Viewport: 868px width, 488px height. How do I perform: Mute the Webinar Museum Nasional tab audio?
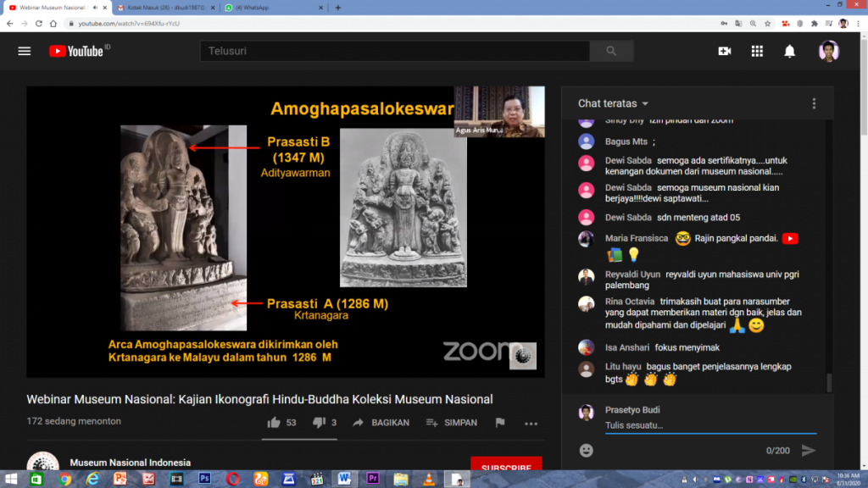click(94, 8)
